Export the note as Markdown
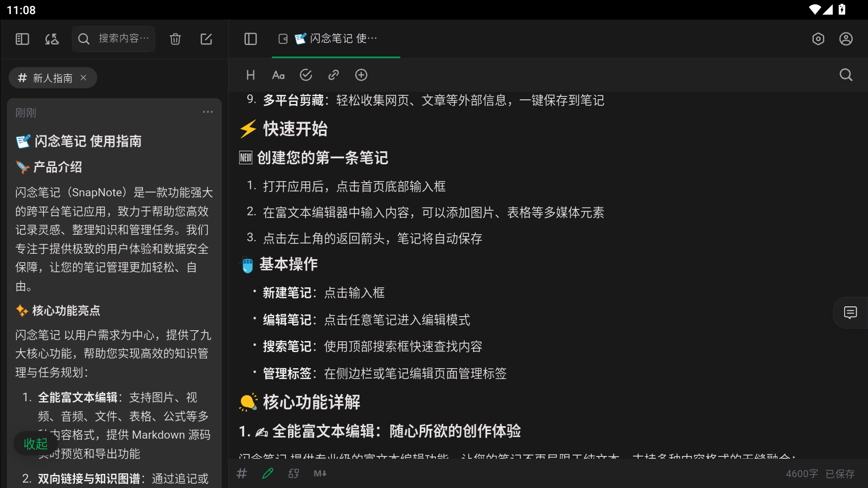 click(320, 473)
